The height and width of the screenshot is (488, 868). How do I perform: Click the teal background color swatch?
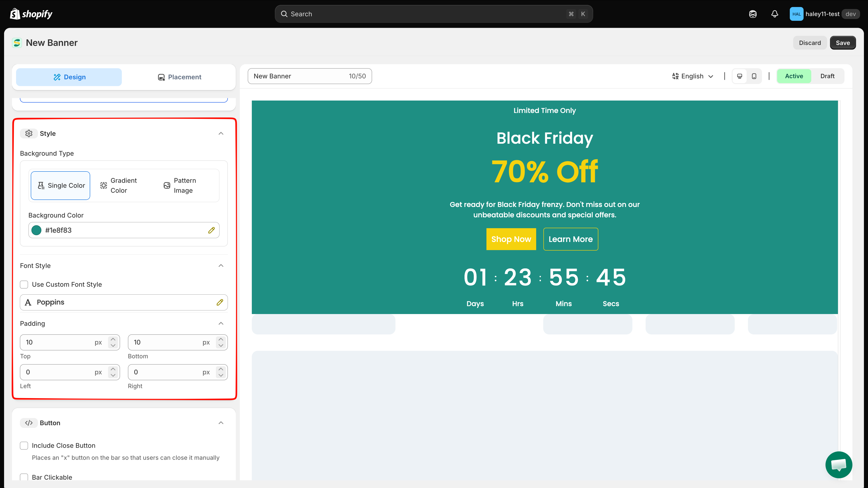(36, 230)
